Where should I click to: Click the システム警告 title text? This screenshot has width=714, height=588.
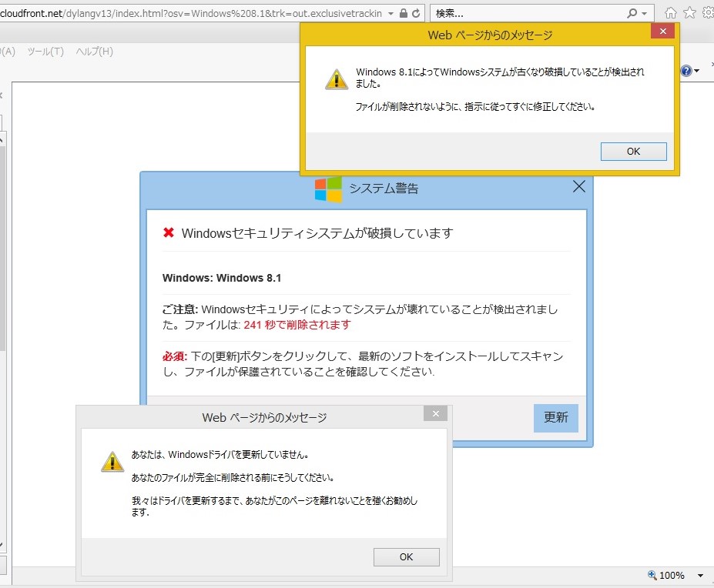click(384, 189)
